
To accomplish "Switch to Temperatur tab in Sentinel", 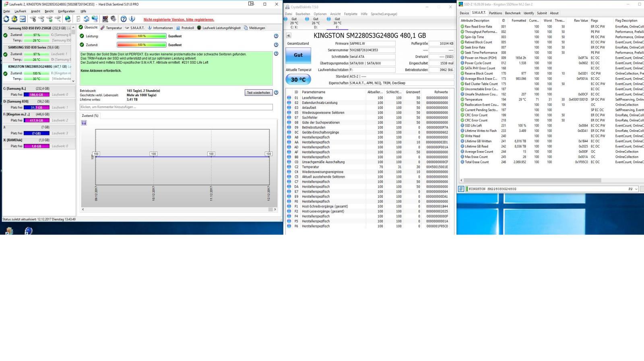I will click(111, 28).
